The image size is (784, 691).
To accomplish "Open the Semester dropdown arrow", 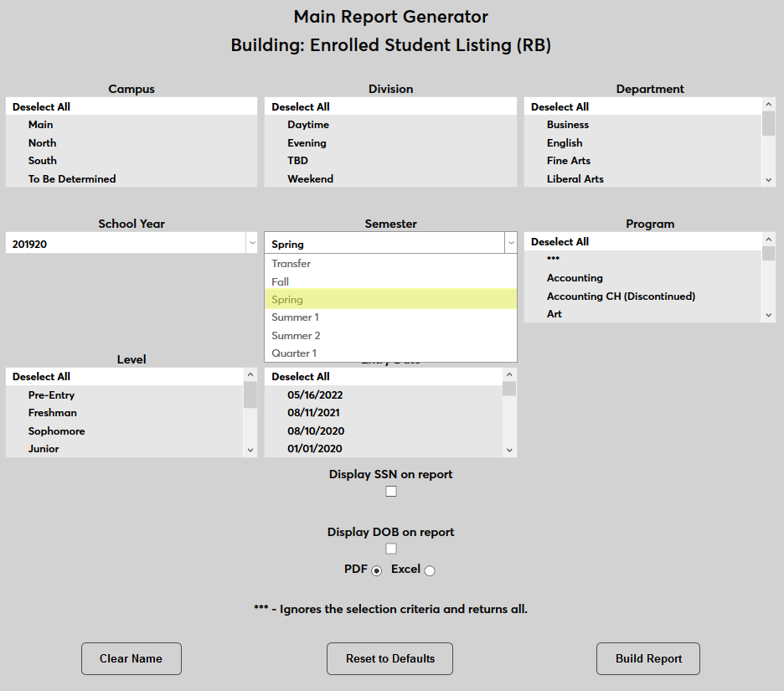I will tap(511, 242).
